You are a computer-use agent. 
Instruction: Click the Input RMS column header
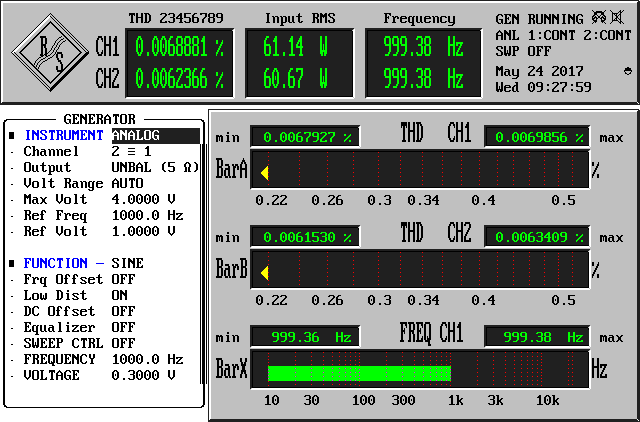(300, 18)
